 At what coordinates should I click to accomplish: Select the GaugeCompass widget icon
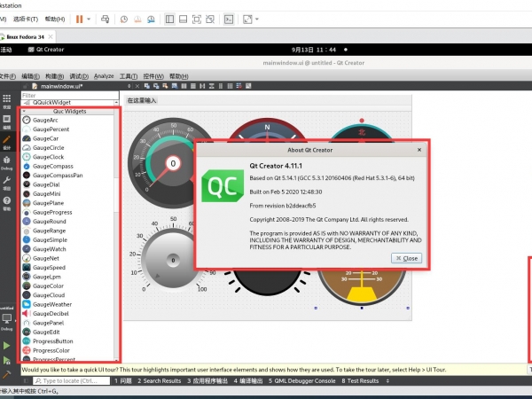[x=27, y=166]
